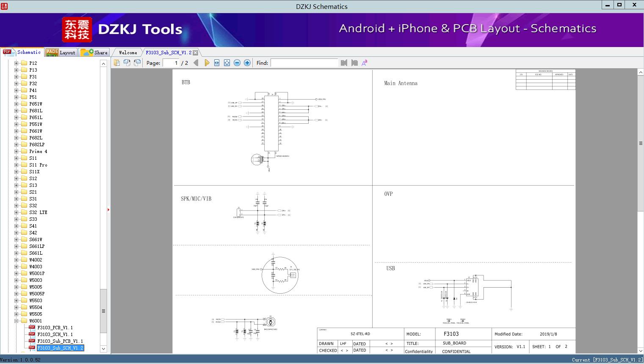Click the document scroll-down arrow
The width and height of the screenshot is (644, 364).
[x=641, y=350]
